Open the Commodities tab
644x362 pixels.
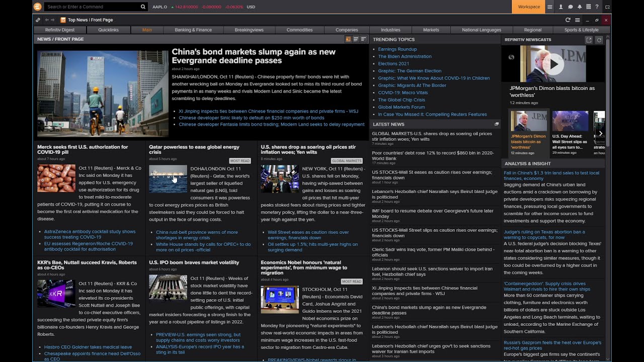299,30
